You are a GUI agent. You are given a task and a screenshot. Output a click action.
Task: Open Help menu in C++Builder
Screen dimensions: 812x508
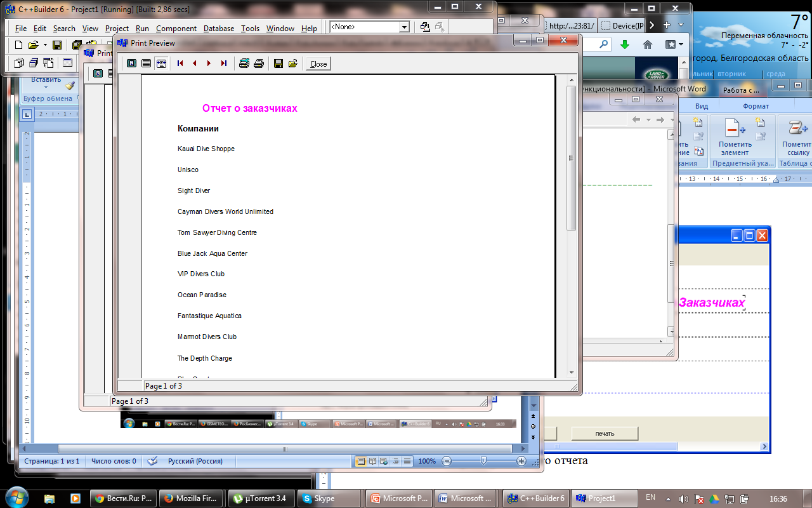pos(309,29)
